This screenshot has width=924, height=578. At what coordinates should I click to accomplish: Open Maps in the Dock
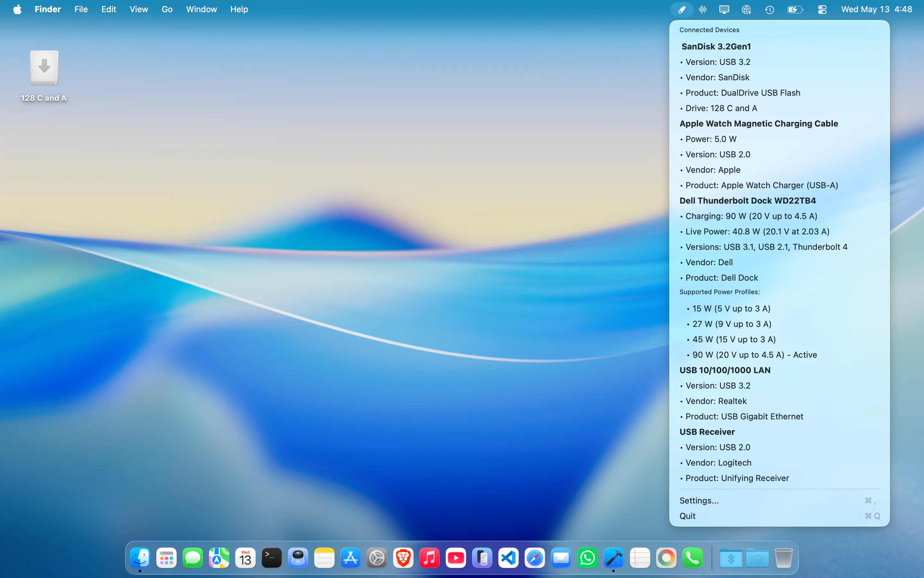(219, 558)
